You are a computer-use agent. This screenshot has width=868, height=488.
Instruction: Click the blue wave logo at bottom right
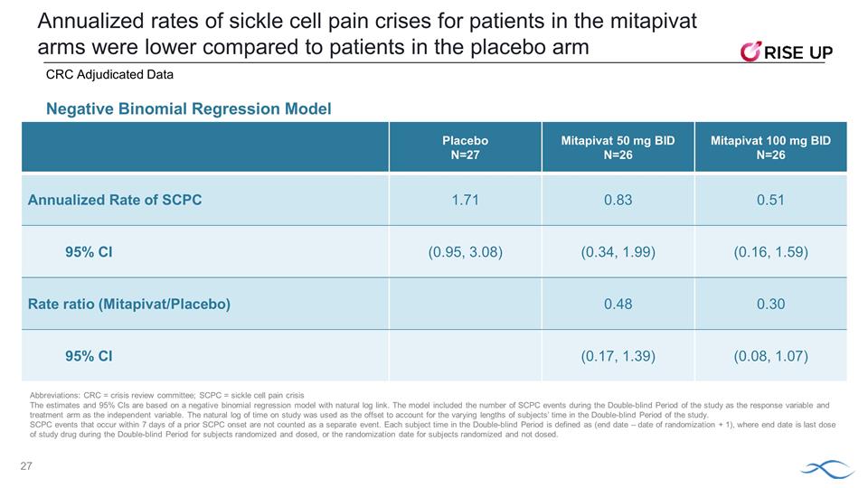point(825,467)
